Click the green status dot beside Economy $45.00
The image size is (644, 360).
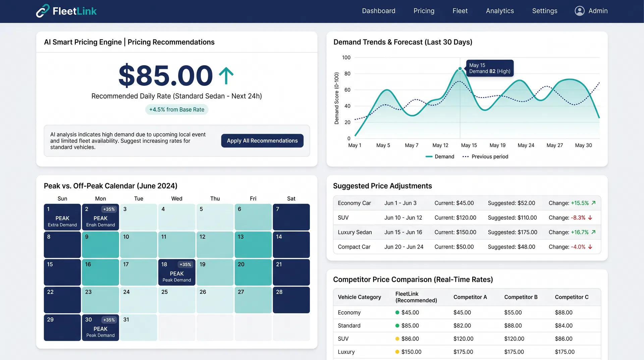click(397, 312)
